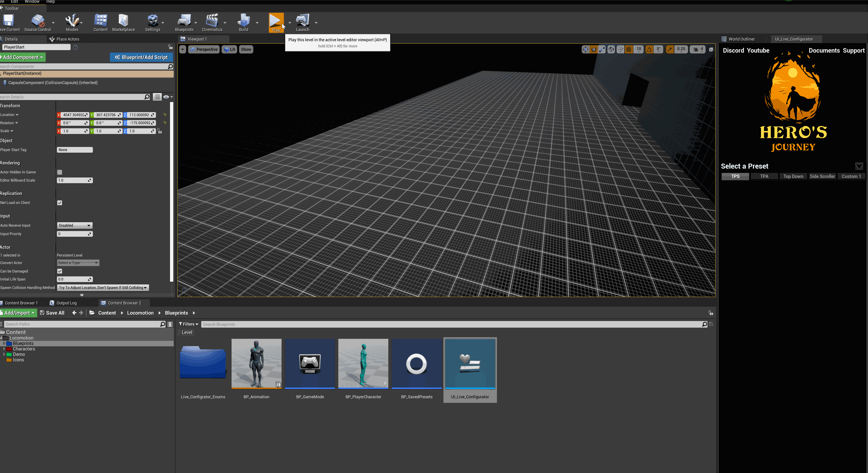Lock the scale ratio padlock
The height and width of the screenshot is (473, 868).
tap(160, 131)
